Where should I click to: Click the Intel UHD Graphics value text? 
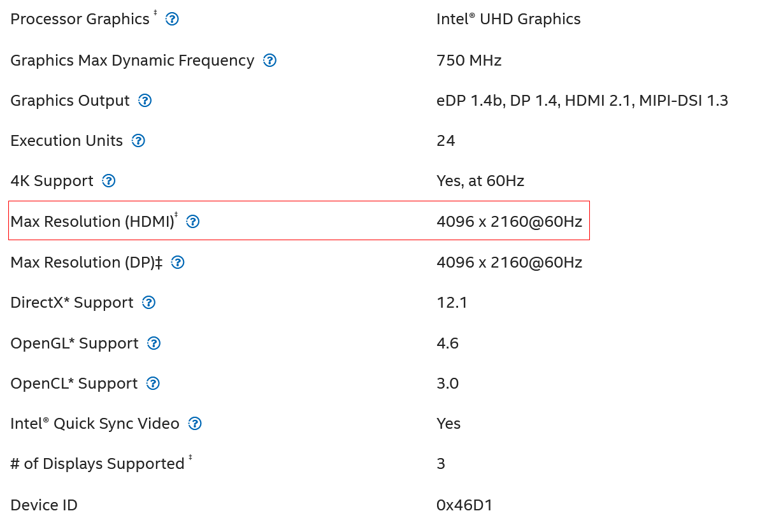point(508,19)
